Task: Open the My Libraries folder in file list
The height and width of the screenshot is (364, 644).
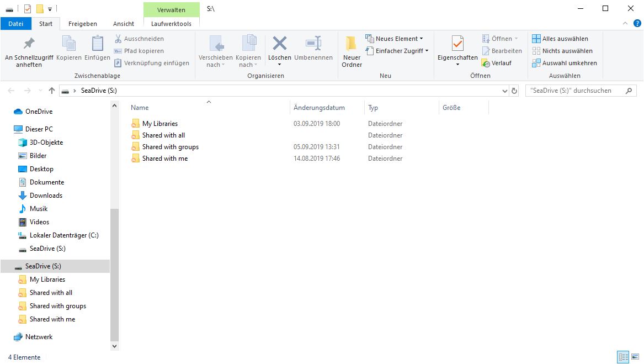Action: [x=159, y=124]
